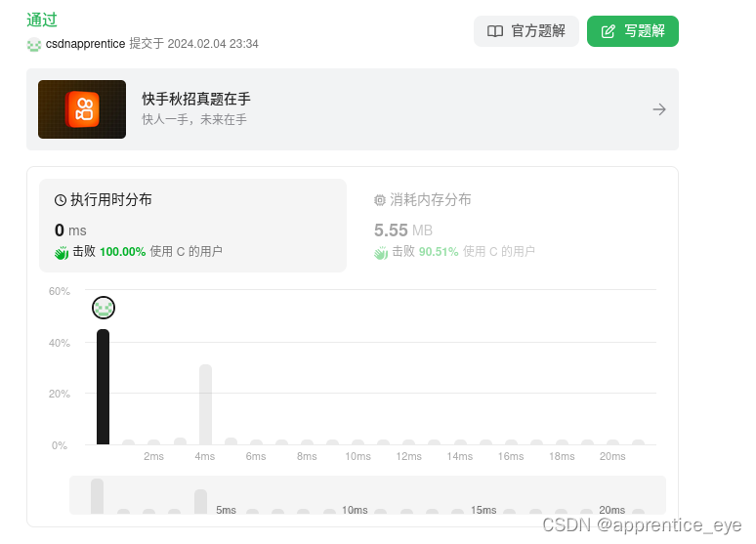This screenshot has width=756, height=544.
Task: Click the Kuaishou logo thumbnail
Action: (82, 109)
